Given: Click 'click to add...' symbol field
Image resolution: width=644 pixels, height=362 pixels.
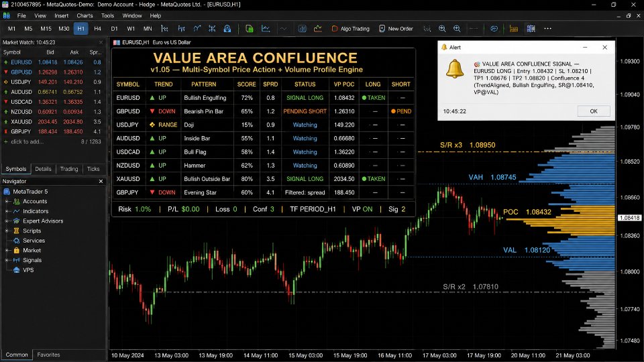Looking at the screenshot, I should 27,141.
